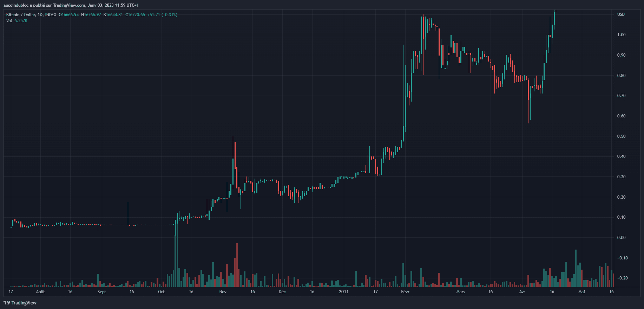Click the open value O16666.94
Image resolution: width=644 pixels, height=309 pixels.
pyautogui.click(x=69, y=15)
